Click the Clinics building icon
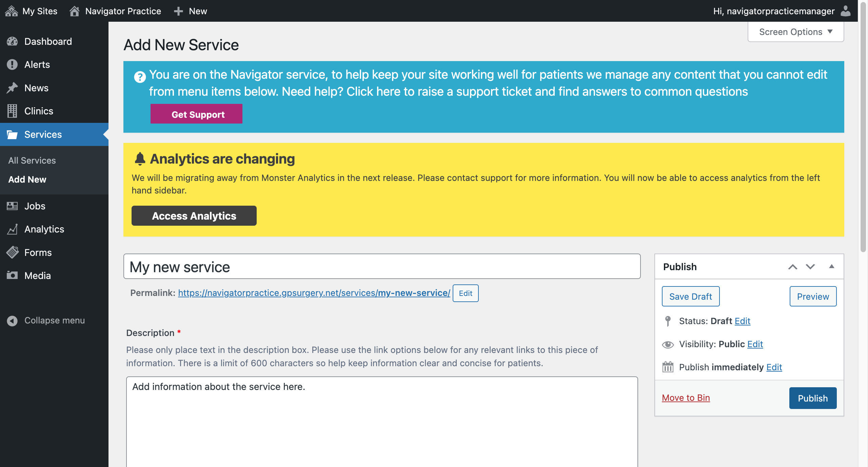This screenshot has height=467, width=868. point(12,111)
